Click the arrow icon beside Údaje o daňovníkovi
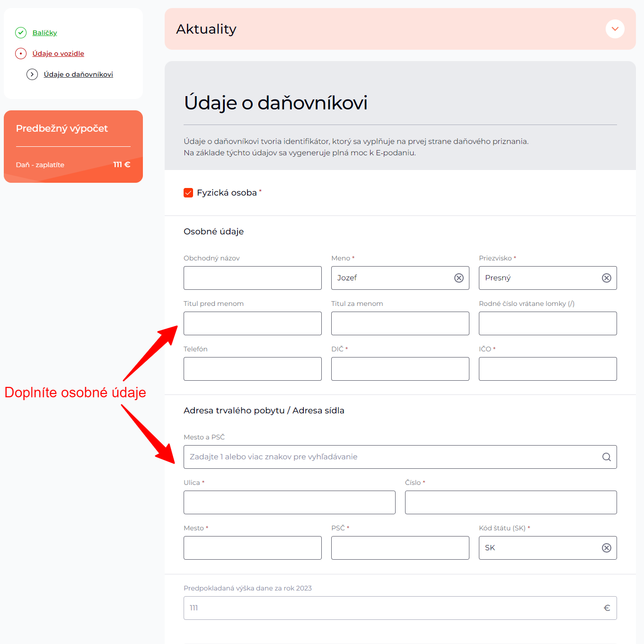 coord(32,74)
